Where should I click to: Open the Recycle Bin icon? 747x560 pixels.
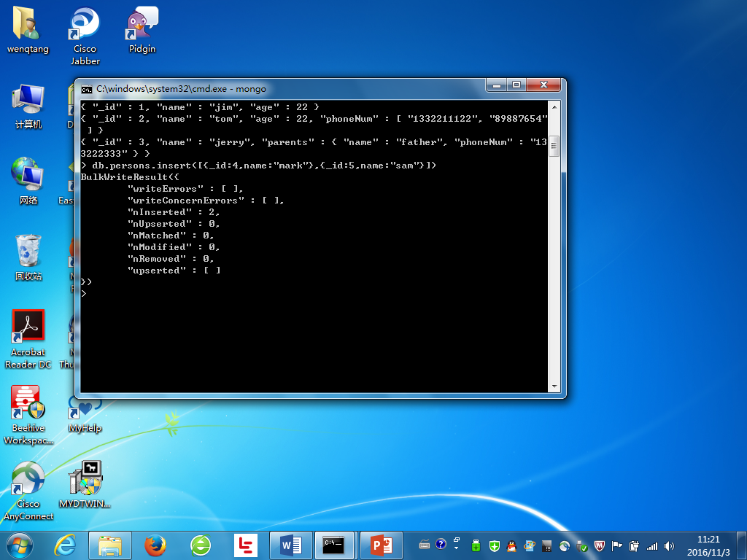click(x=28, y=257)
